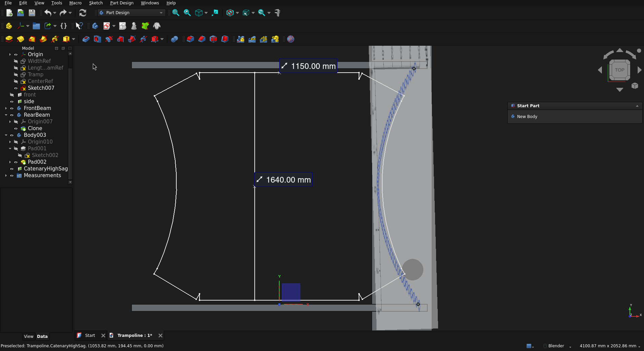This screenshot has height=351, width=644.
Task: Refresh and recompute the document
Action: click(83, 13)
